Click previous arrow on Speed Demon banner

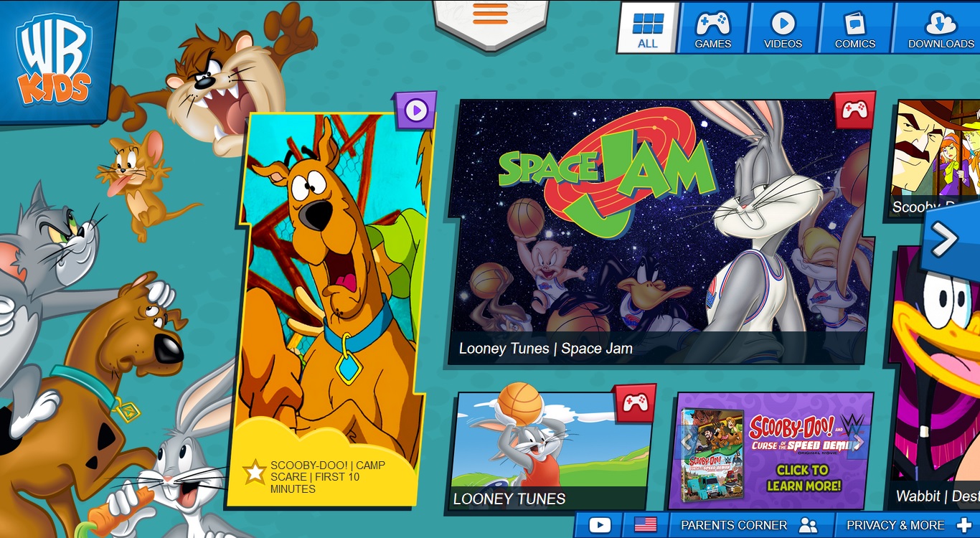[688, 440]
